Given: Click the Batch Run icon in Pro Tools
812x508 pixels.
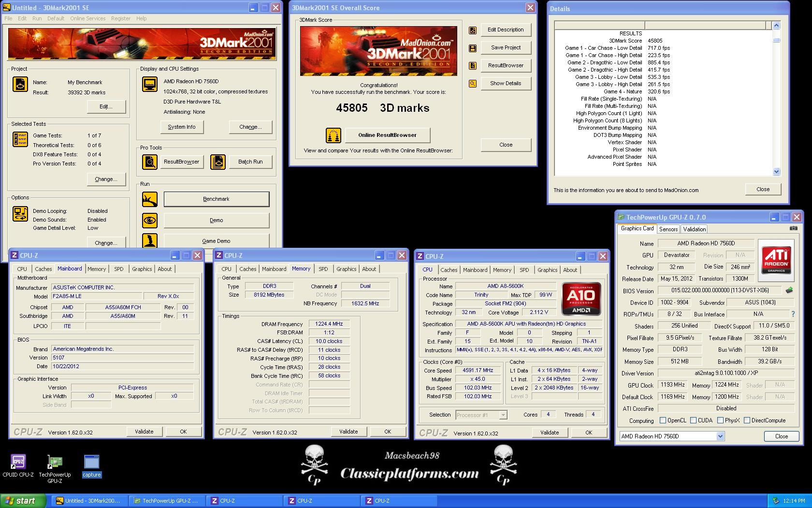Looking at the screenshot, I should tap(218, 162).
